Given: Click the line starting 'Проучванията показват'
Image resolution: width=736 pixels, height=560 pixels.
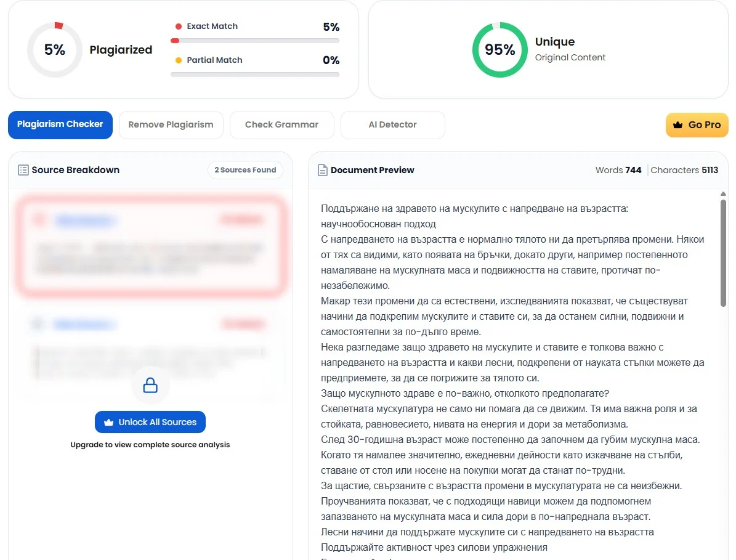Looking at the screenshot, I should [486, 501].
